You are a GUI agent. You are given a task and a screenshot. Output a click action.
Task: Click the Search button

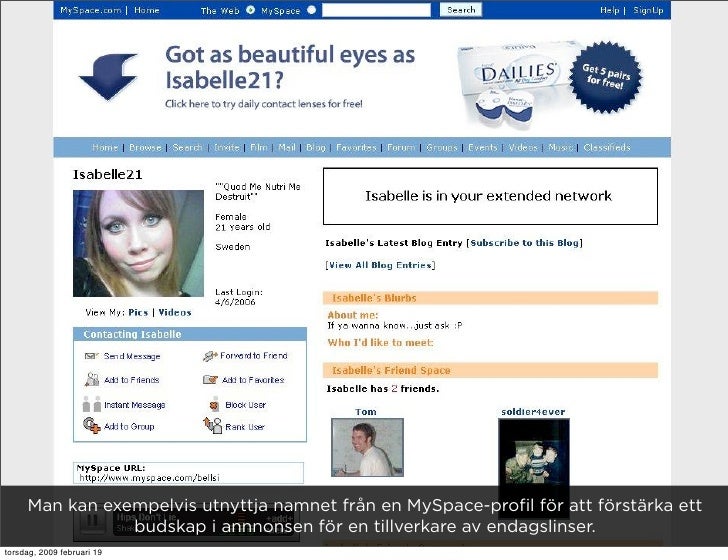click(x=461, y=10)
